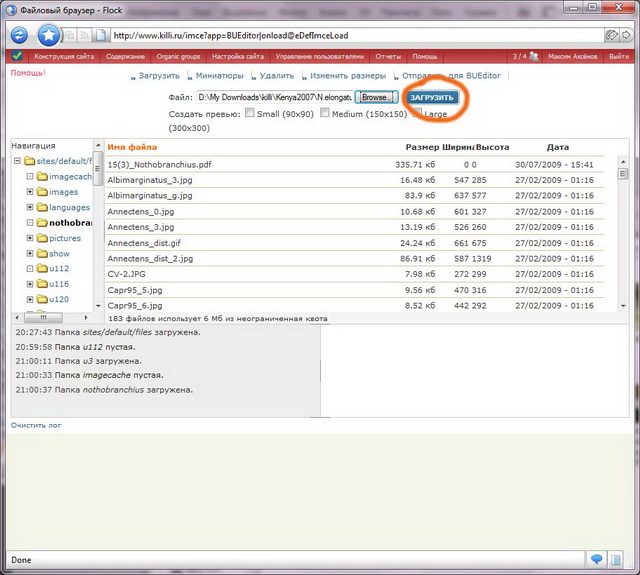Click the pictures folder icon in navigation
Screen dimensions: 640x575
pyautogui.click(x=42, y=238)
